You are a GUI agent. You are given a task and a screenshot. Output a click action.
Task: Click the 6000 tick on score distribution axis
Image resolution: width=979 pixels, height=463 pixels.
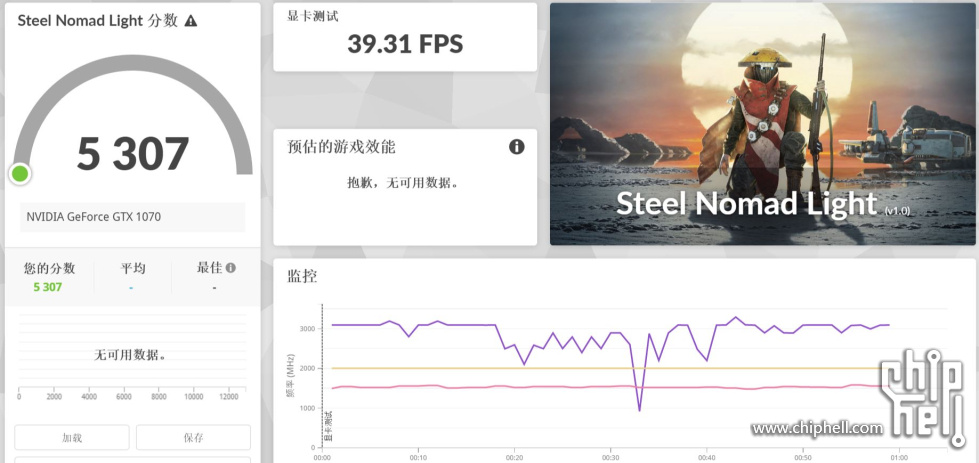coord(124,397)
